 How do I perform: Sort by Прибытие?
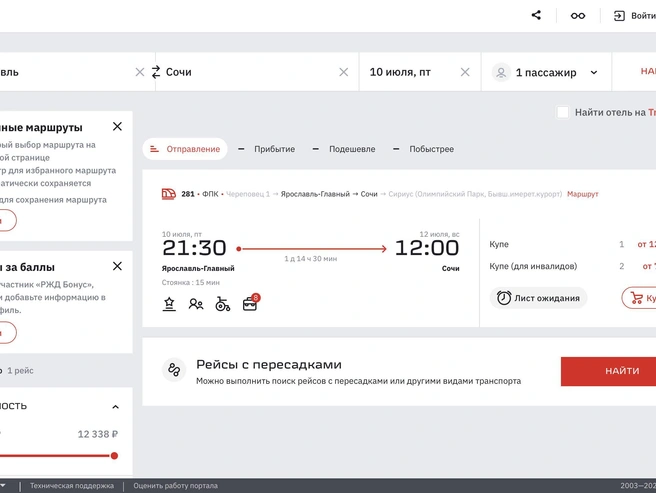coord(266,149)
